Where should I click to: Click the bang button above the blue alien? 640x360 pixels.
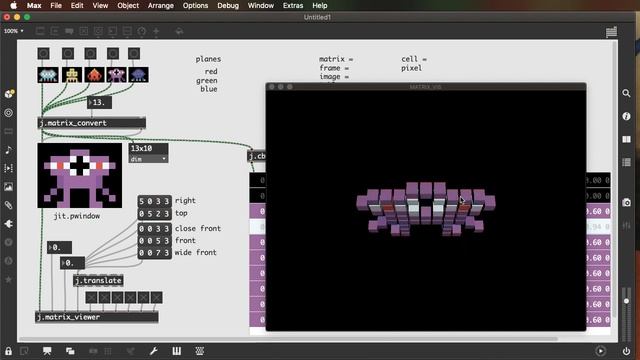click(134, 53)
